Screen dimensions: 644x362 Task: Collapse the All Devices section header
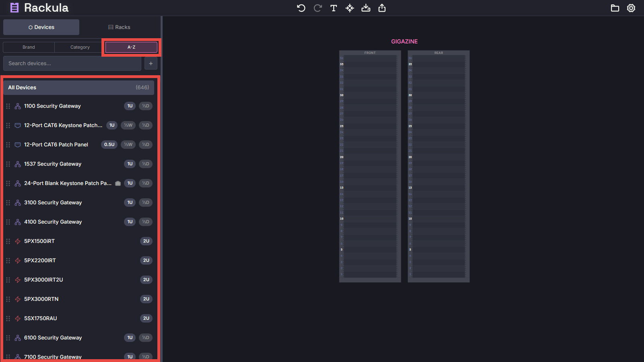point(78,88)
